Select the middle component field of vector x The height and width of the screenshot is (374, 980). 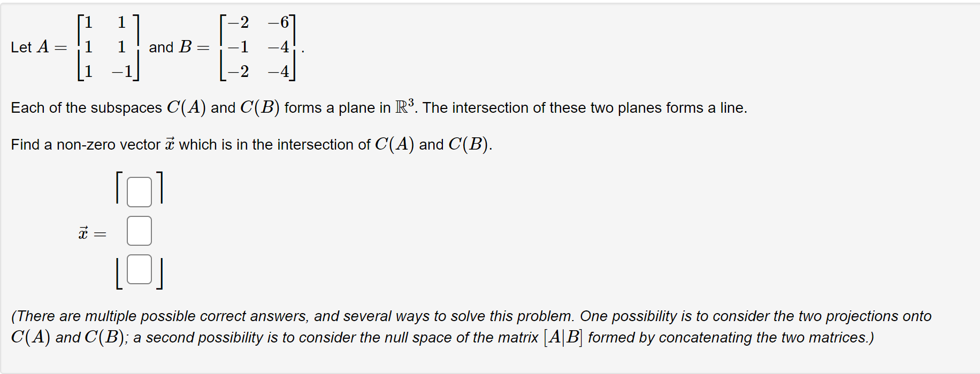click(x=138, y=231)
